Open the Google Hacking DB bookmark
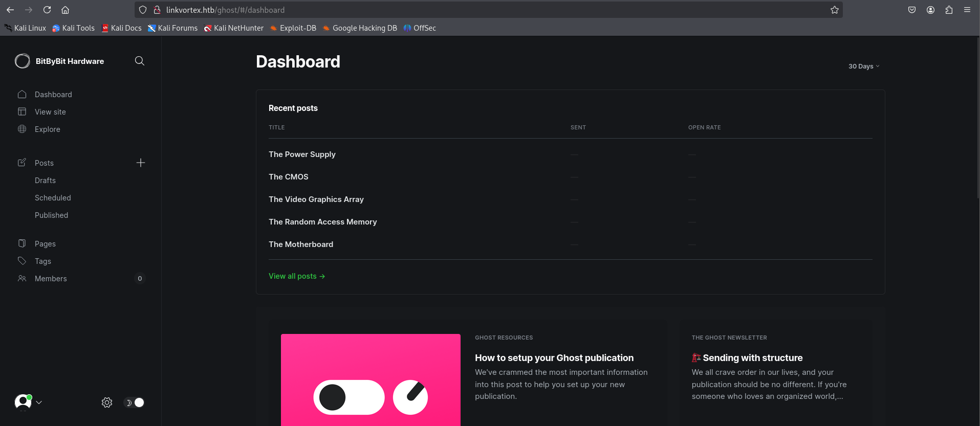 click(360, 28)
